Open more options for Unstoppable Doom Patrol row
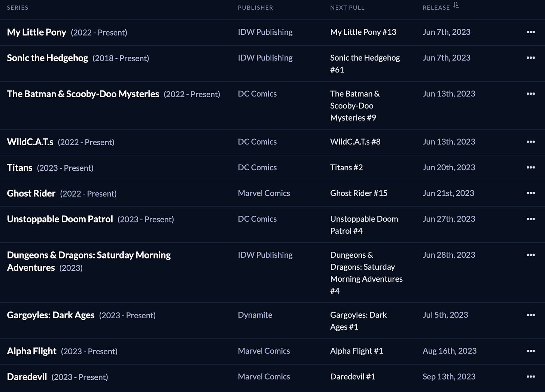Screen dimensions: 545x392 (530, 219)
